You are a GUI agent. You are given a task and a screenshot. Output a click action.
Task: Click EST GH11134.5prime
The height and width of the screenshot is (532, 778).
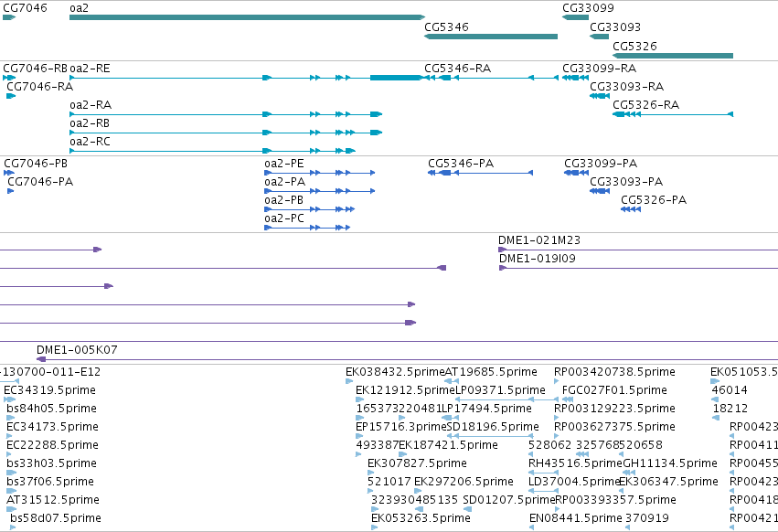pyautogui.click(x=670, y=463)
